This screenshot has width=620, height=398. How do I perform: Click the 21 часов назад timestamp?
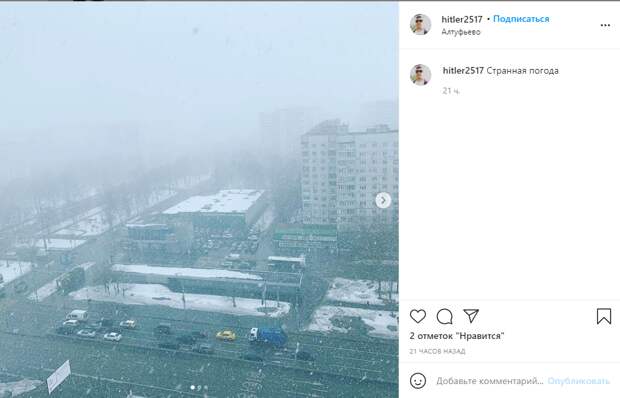click(x=437, y=351)
